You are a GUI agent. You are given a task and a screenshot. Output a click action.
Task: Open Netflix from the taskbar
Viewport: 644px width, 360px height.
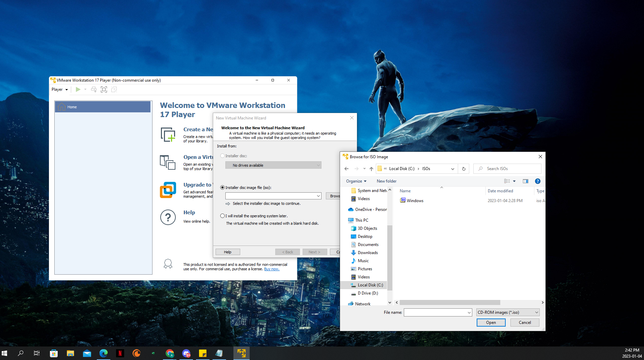[120, 353]
